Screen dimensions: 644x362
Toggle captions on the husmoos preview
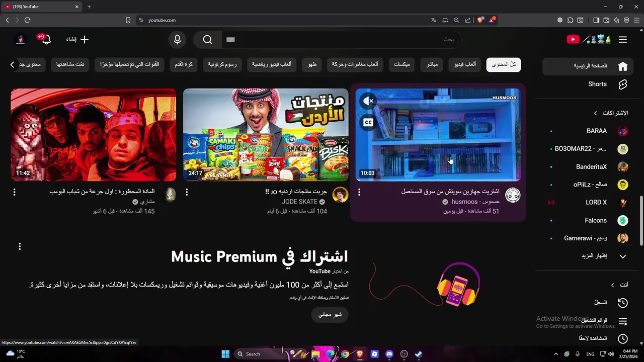368,122
